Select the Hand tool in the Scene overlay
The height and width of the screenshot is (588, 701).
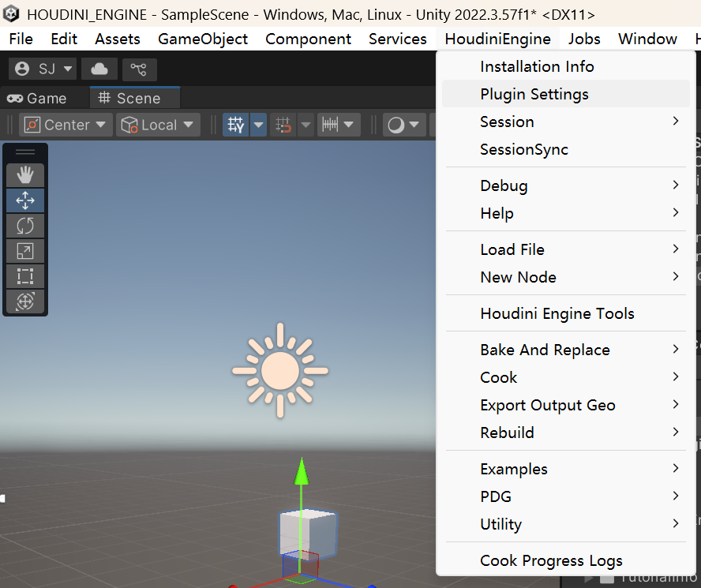[24, 174]
